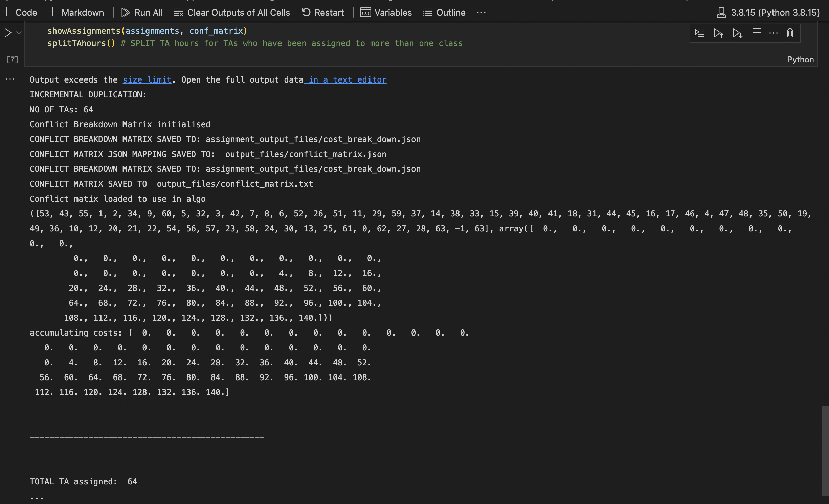Add a new Code cell
The width and height of the screenshot is (829, 504).
[x=20, y=13]
